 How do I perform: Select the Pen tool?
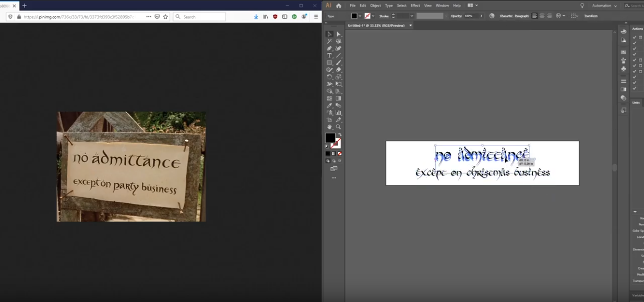click(x=329, y=49)
